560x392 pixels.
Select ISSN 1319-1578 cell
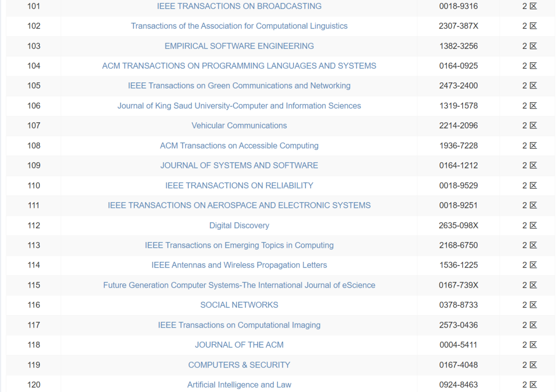tap(458, 106)
